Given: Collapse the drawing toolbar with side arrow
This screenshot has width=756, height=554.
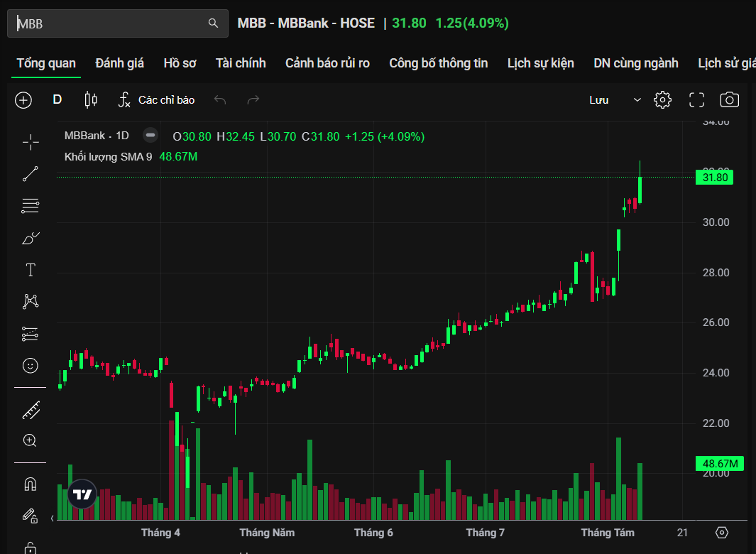Looking at the screenshot, I should click(52, 518).
